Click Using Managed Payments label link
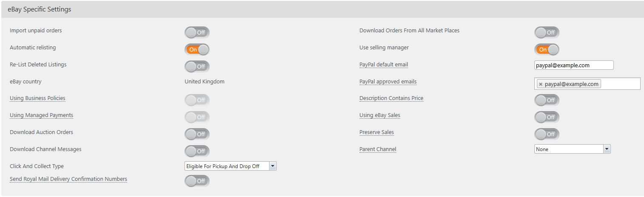 tap(41, 115)
